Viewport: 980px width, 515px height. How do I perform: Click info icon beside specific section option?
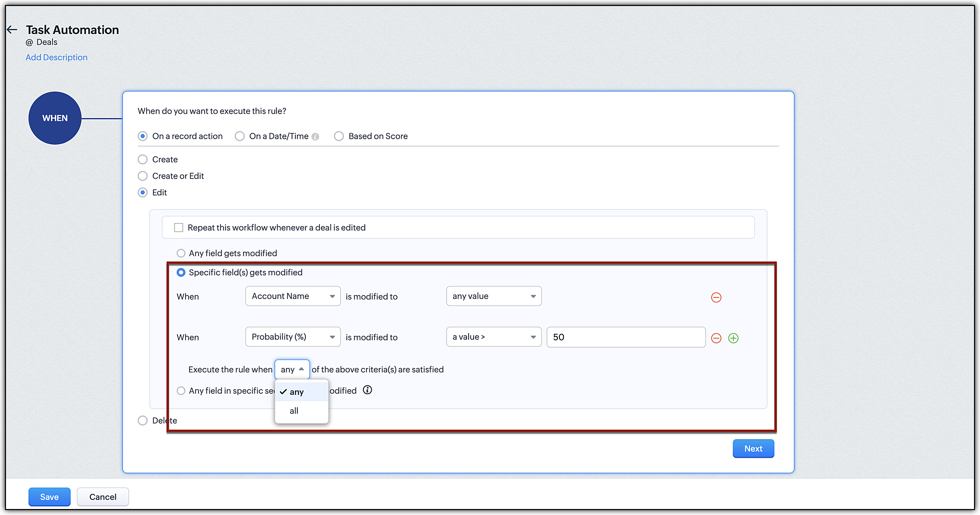[x=367, y=390]
